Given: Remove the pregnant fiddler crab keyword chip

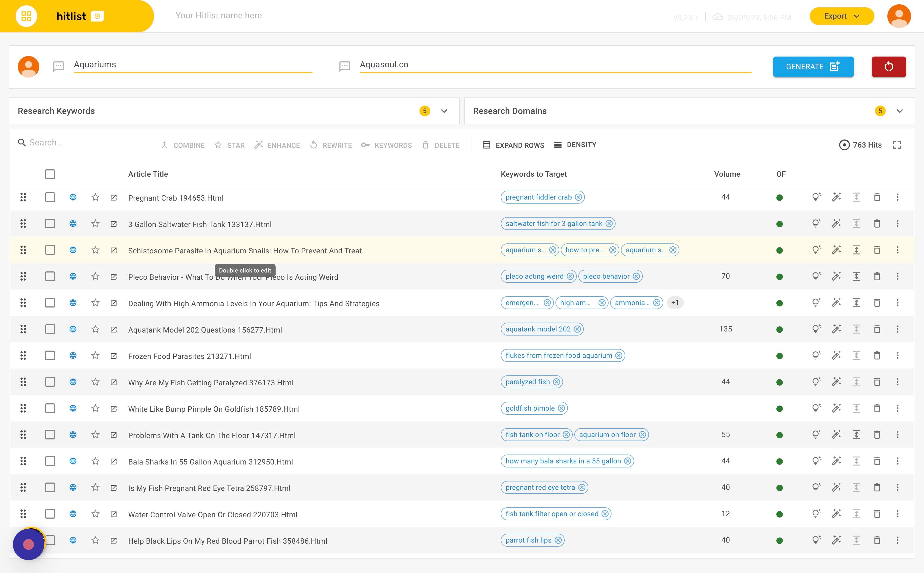Looking at the screenshot, I should coord(578,197).
